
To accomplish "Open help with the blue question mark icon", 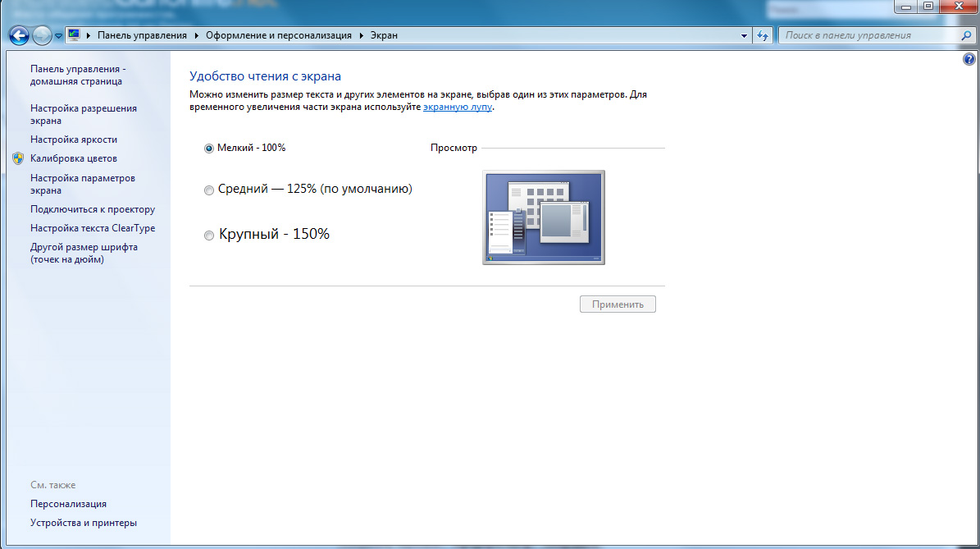I will (x=969, y=60).
